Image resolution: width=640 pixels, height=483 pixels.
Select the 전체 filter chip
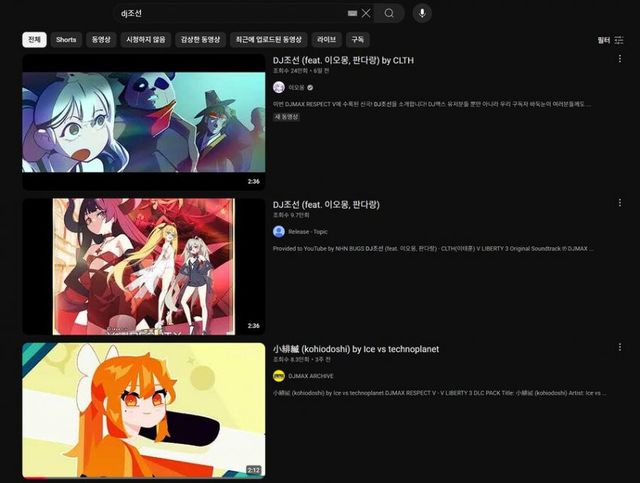(x=35, y=40)
